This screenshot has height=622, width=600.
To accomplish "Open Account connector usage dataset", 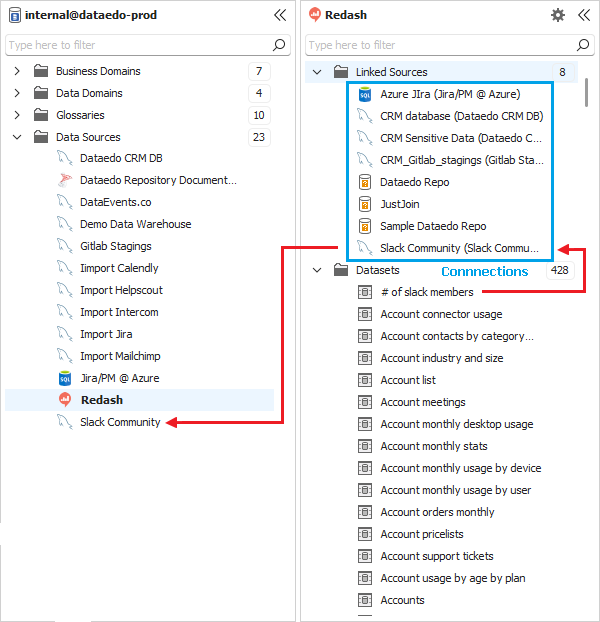I will pyautogui.click(x=441, y=314).
